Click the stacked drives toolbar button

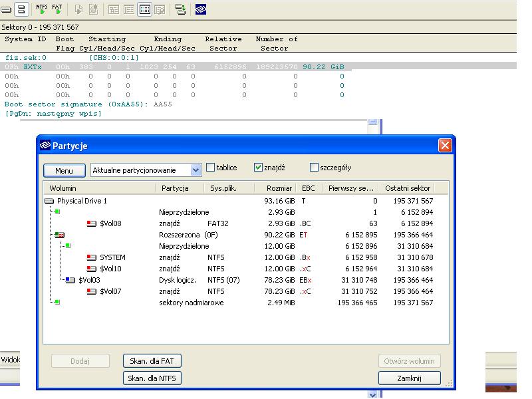(x=21, y=9)
